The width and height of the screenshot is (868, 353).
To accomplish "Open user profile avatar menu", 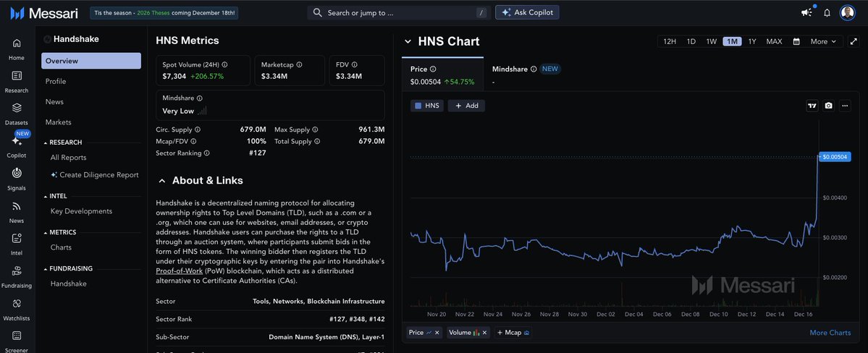I will coord(848,13).
